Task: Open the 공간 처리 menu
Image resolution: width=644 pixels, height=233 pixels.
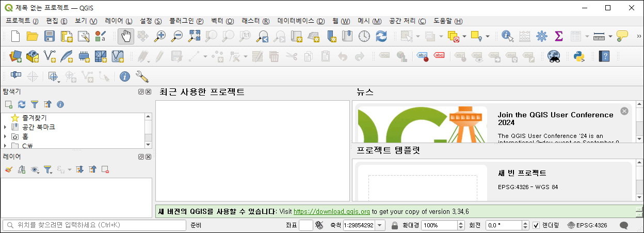Action: pos(407,21)
